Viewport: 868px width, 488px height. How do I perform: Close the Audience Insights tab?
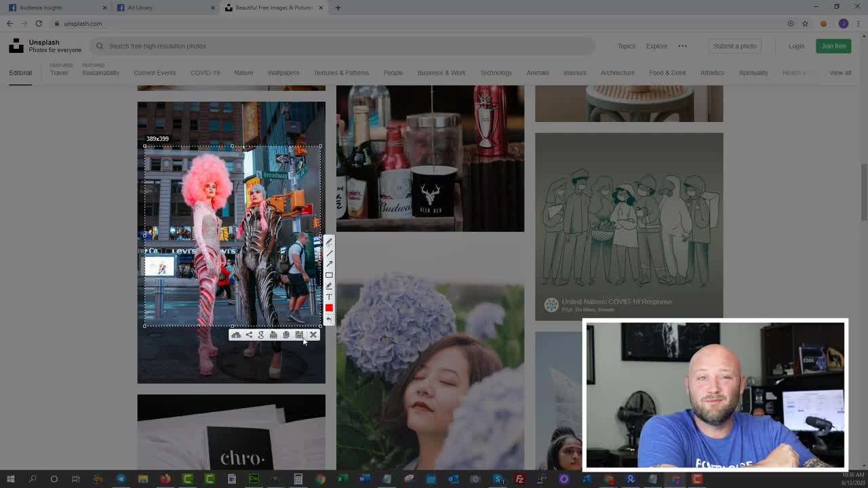click(104, 7)
